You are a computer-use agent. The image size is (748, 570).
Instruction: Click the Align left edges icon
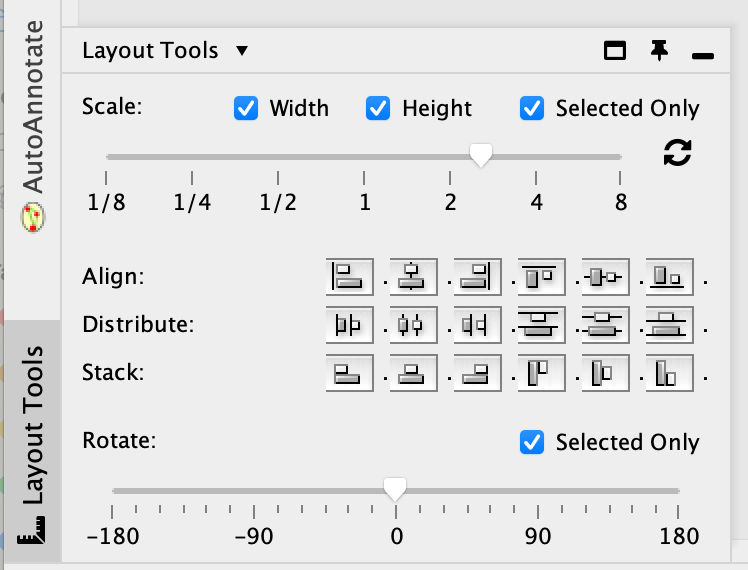coord(349,276)
